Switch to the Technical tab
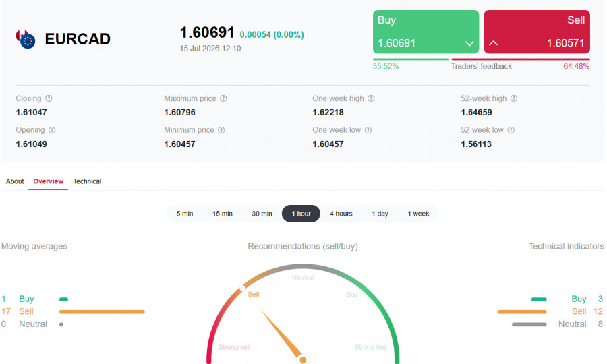607x364 pixels. pyautogui.click(x=87, y=181)
